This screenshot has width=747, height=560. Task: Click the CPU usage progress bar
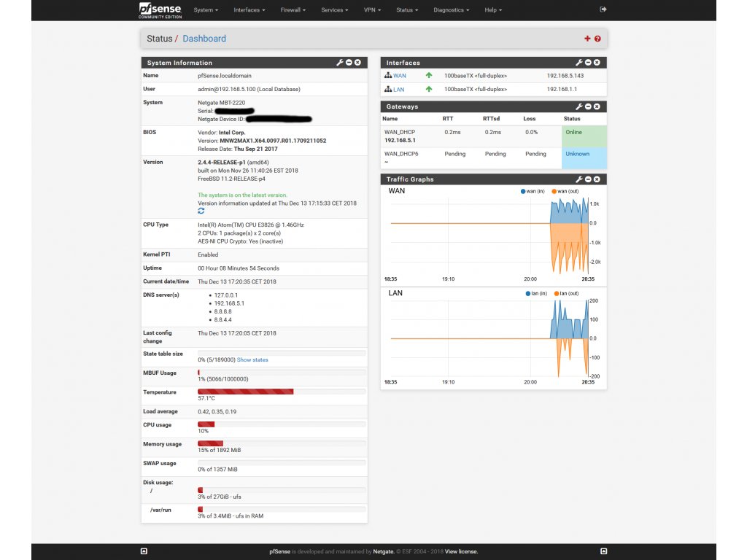(x=282, y=424)
